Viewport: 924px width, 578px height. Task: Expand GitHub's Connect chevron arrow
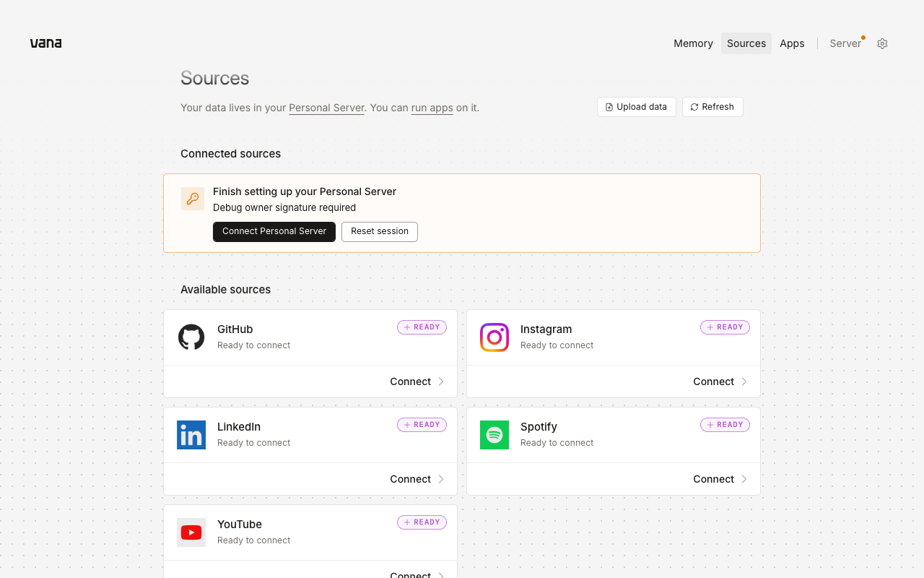pyautogui.click(x=441, y=381)
